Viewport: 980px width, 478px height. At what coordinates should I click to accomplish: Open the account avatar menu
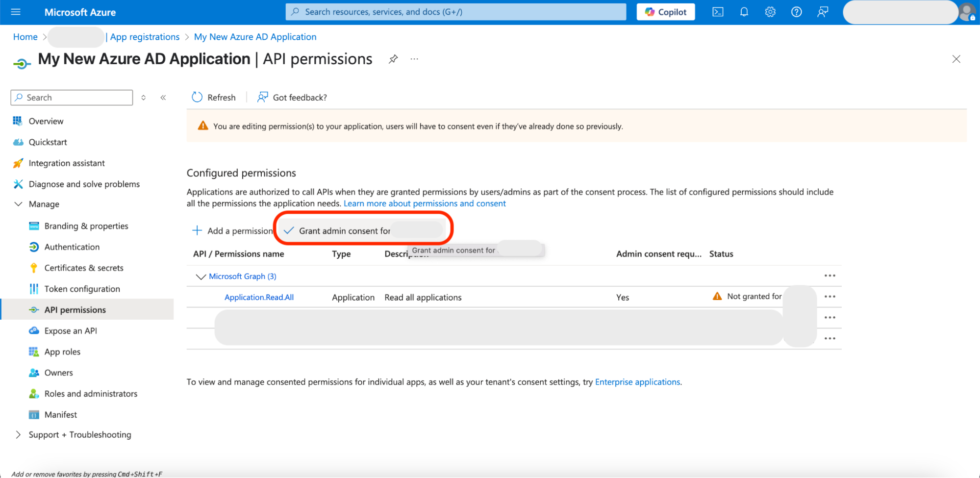tap(967, 12)
